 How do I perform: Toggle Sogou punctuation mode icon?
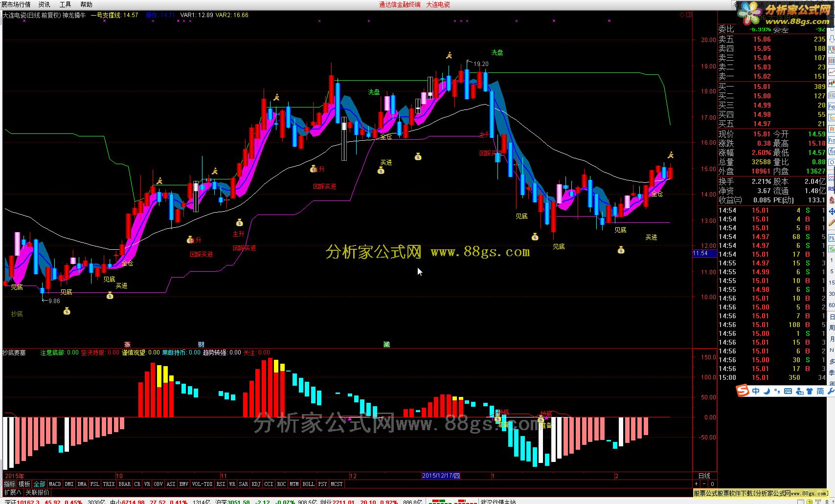(x=777, y=391)
